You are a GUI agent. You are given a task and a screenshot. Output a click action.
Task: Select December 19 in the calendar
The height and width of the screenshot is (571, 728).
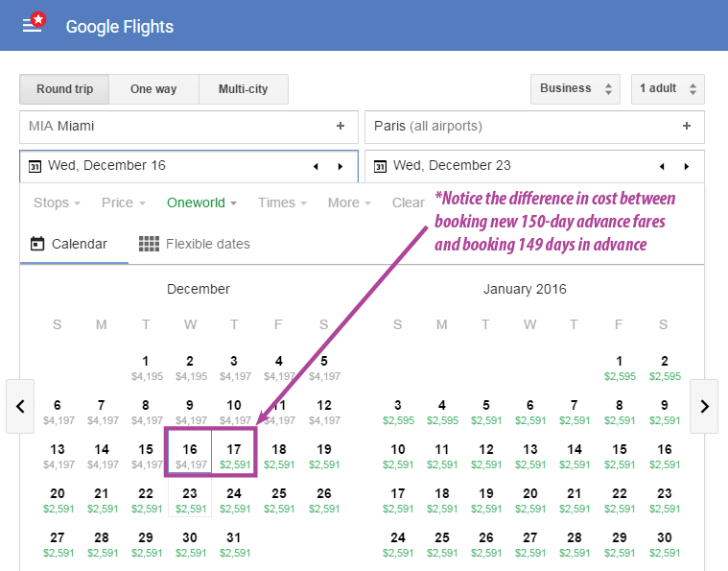pyautogui.click(x=324, y=456)
